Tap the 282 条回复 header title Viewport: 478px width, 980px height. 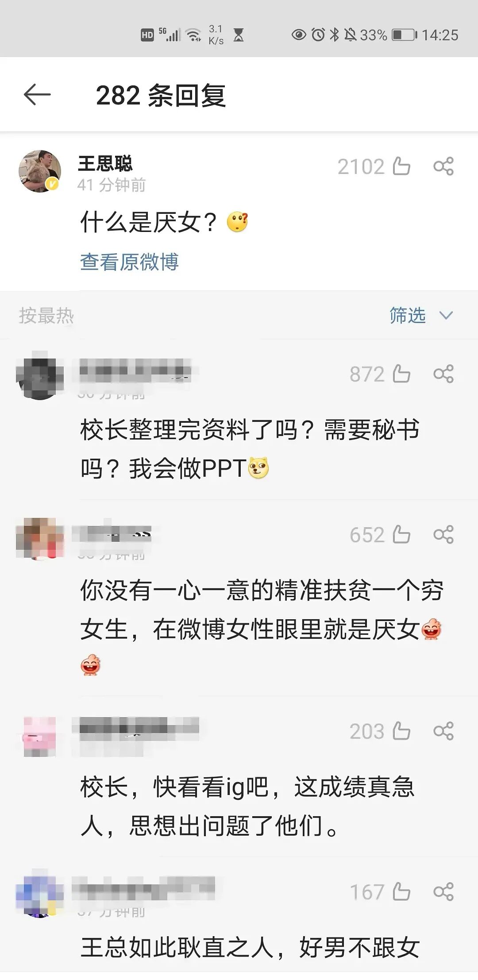click(161, 95)
